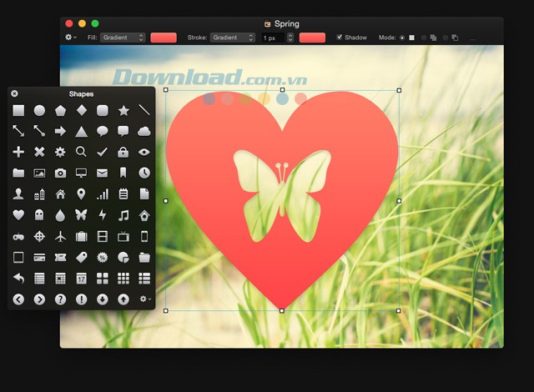The image size is (534, 392).
Task: Select the pentagon shape
Action: [60, 111]
